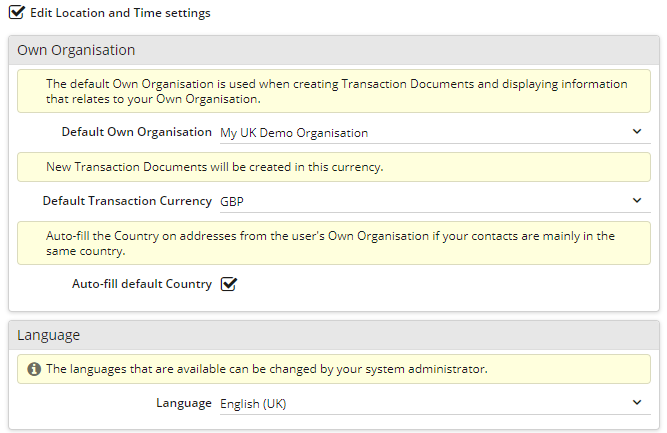The width and height of the screenshot is (667, 433).
Task: Click the 'Default Own Organisation' field label
Action: click(137, 132)
